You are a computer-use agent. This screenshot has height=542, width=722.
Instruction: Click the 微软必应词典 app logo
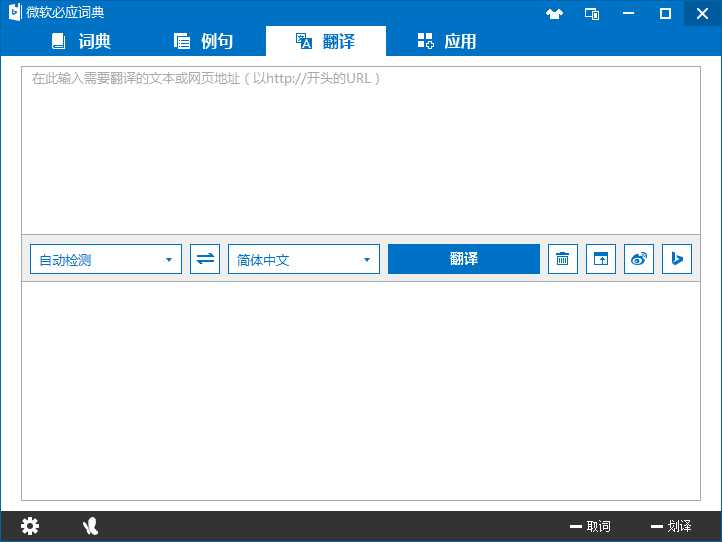(x=15, y=12)
